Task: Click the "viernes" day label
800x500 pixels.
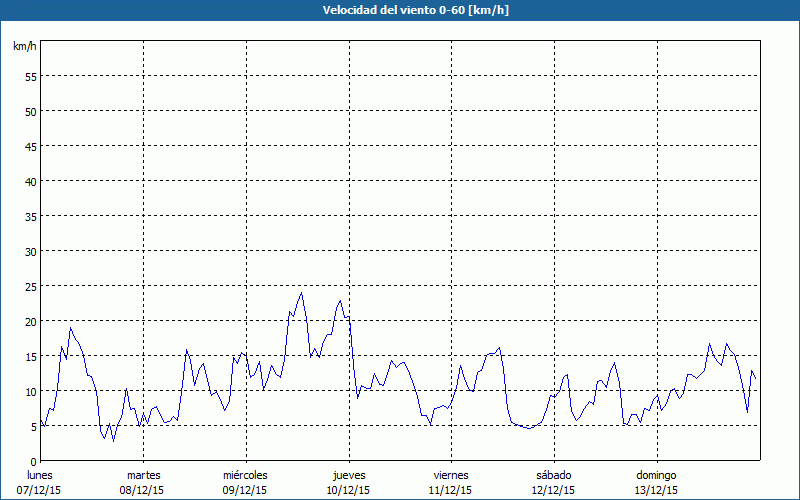Action: click(451, 475)
